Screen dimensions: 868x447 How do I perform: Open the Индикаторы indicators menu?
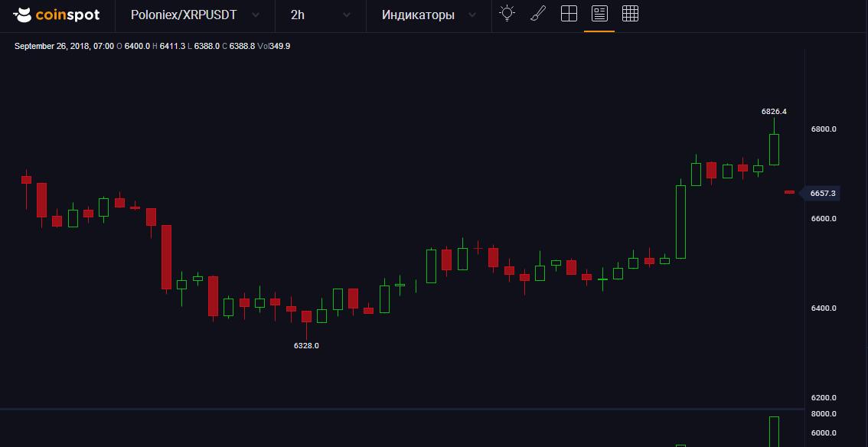click(x=429, y=15)
